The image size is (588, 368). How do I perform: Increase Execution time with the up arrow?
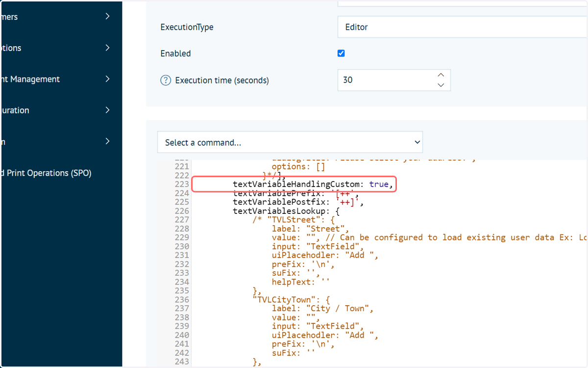pyautogui.click(x=441, y=75)
